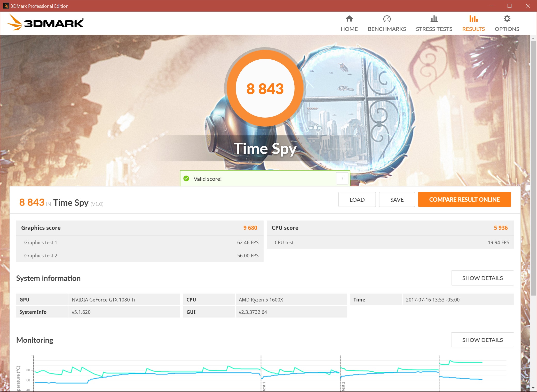537x392 pixels.
Task: Click the question mark help button
Action: click(342, 178)
